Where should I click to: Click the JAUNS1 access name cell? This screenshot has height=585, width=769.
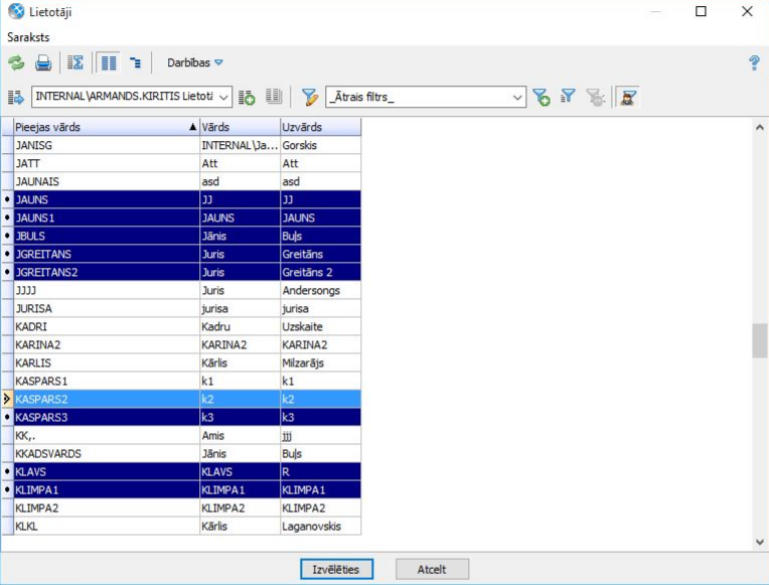coord(106,218)
